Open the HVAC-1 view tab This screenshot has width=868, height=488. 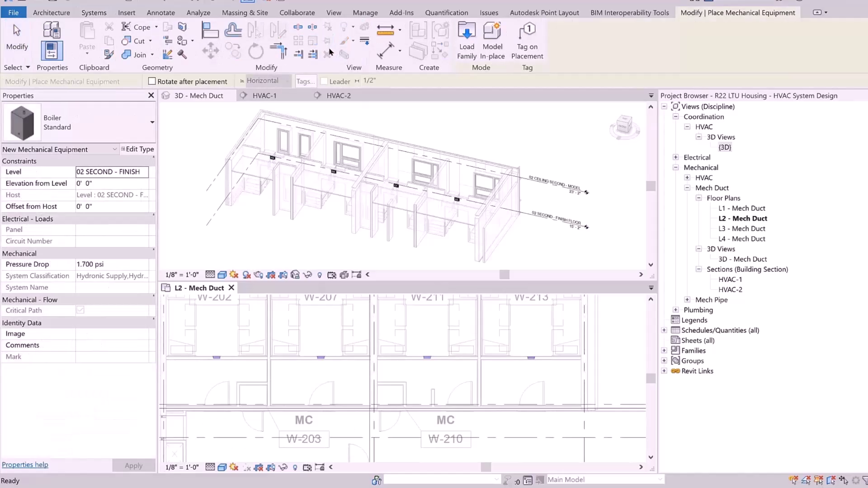pos(264,95)
